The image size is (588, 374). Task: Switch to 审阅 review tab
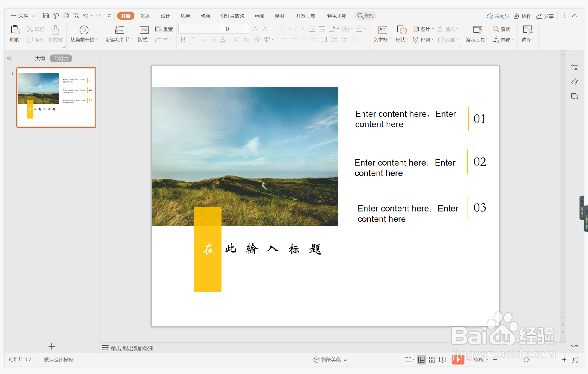click(259, 16)
